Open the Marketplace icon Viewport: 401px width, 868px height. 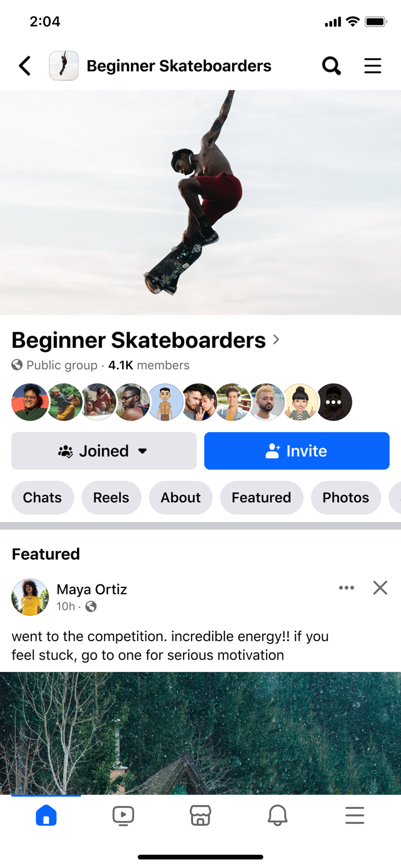point(200,815)
